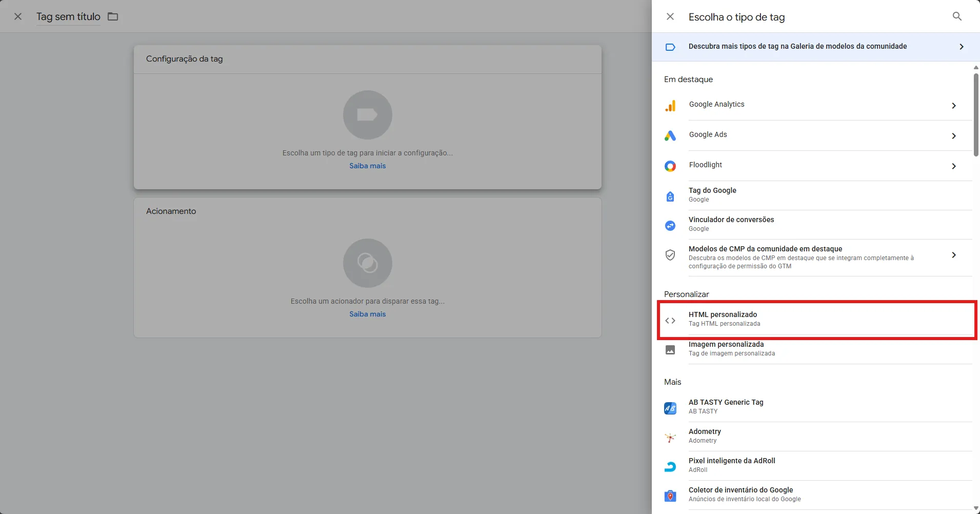Screen dimensions: 980x514
Task: Expand Floodlight tag options
Action: [954, 166]
